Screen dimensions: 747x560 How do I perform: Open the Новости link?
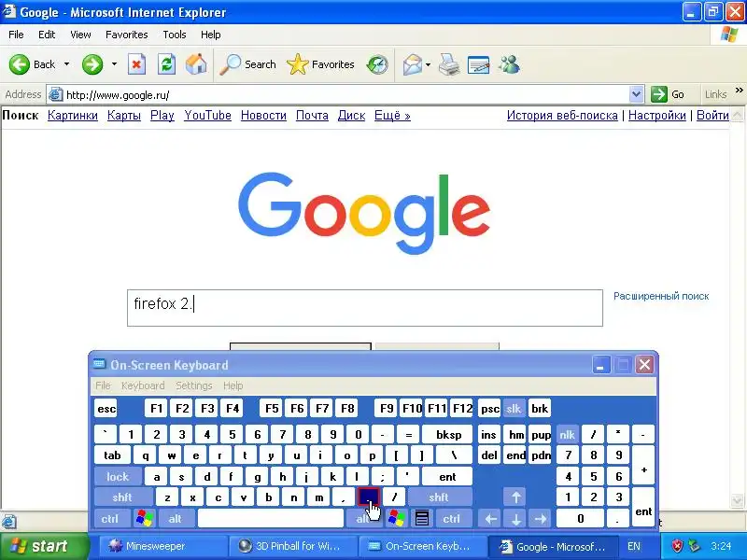tap(263, 115)
